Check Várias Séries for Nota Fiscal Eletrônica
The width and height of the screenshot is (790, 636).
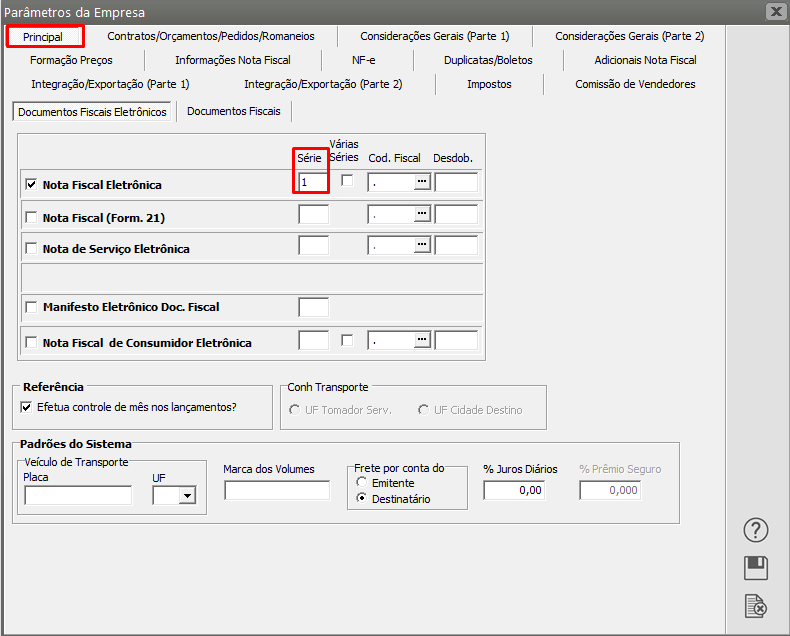tap(347, 181)
